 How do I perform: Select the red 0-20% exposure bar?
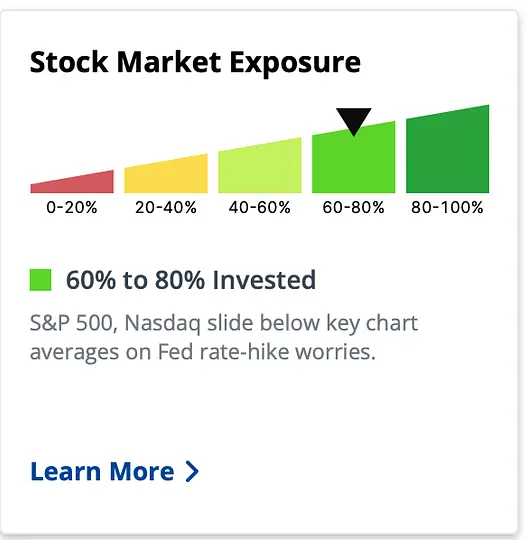click(72, 184)
